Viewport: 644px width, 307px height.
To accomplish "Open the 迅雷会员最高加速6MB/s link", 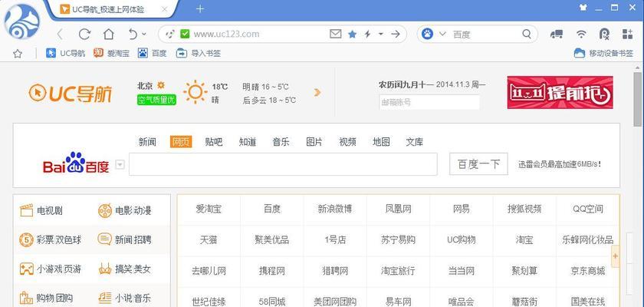I will (560, 164).
